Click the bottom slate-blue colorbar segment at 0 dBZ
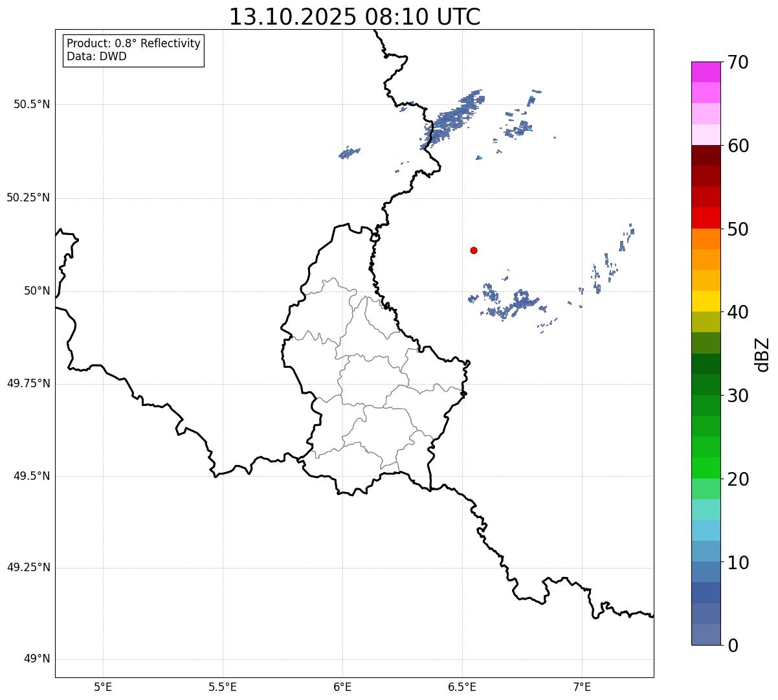Viewport: 778px width, 700px height. (x=706, y=635)
